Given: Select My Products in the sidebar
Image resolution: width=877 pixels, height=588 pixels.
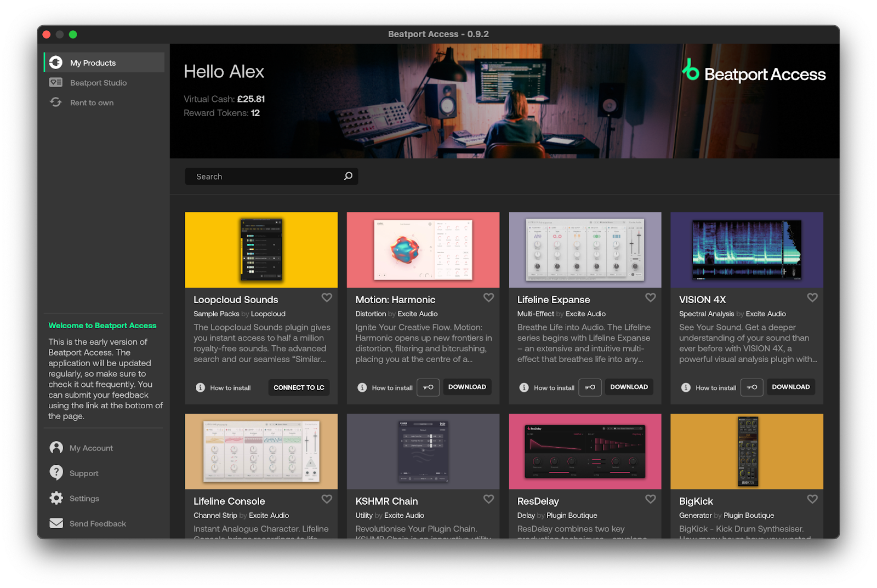Looking at the screenshot, I should (x=104, y=62).
